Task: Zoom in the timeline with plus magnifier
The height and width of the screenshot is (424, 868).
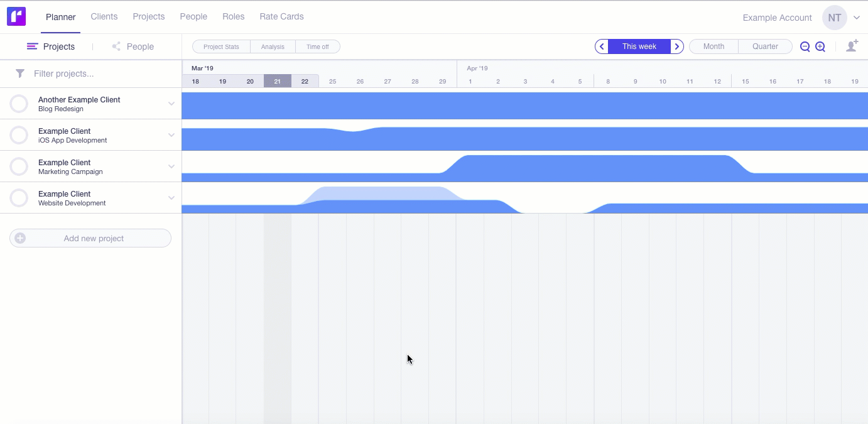Action: coord(820,46)
